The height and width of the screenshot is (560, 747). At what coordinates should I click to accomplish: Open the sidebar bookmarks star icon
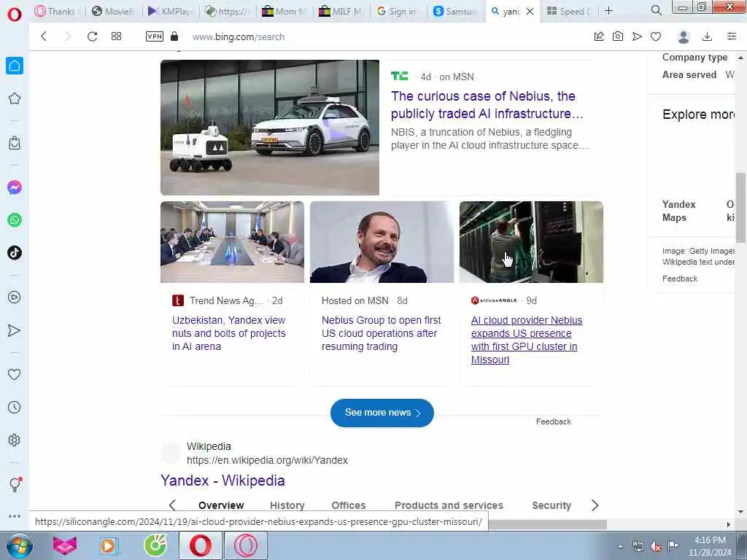tap(15, 98)
